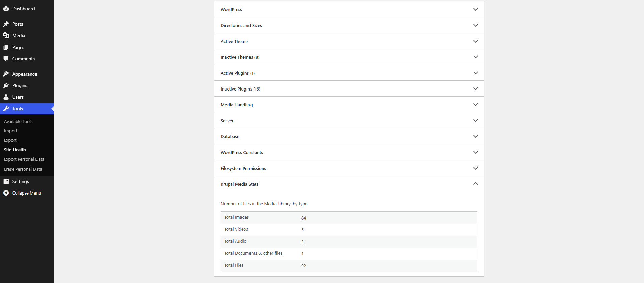The width and height of the screenshot is (644, 283).
Task: Expand the Active Plugins (1) section
Action: (x=349, y=73)
